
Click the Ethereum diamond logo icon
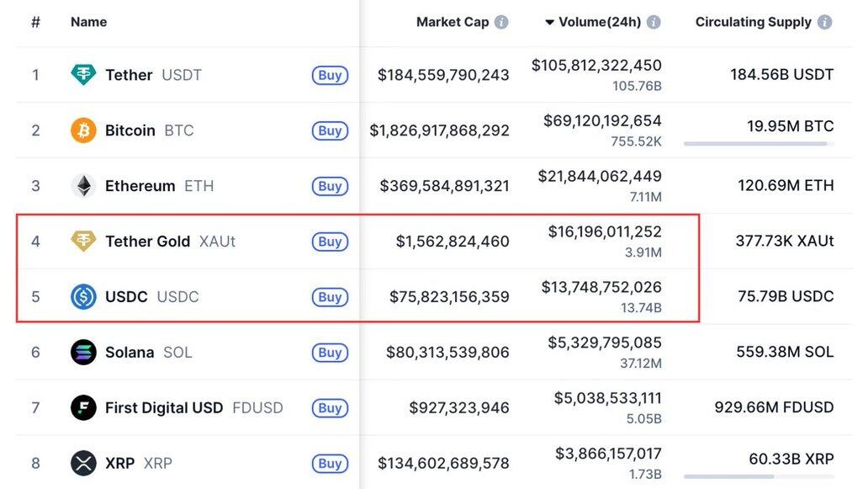(83, 186)
